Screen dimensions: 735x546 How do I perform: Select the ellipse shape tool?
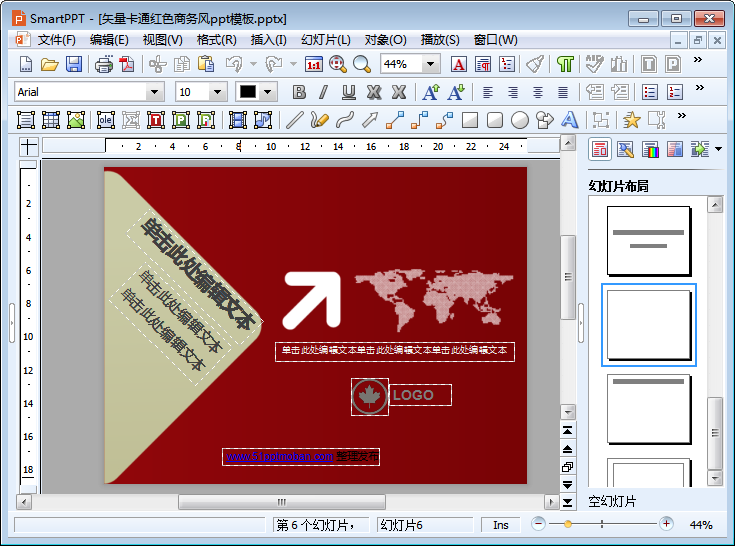click(x=520, y=120)
